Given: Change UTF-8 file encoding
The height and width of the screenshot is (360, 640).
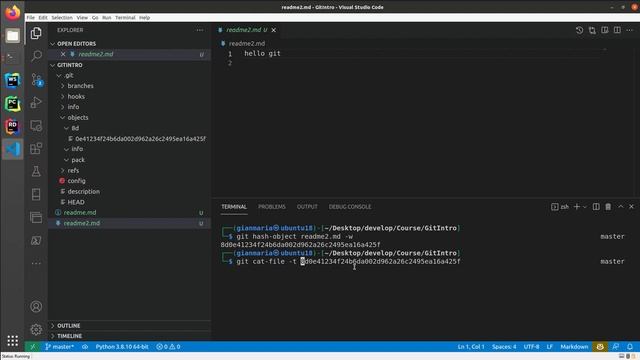Looking at the screenshot, I should (x=531, y=347).
